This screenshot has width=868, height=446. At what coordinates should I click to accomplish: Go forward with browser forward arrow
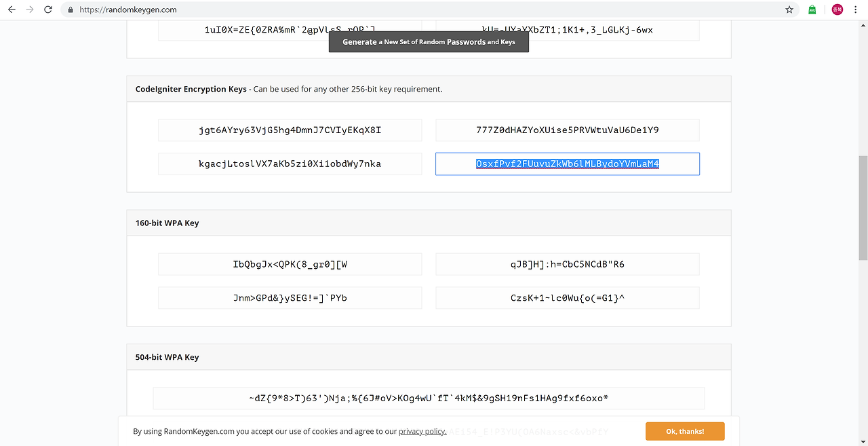tap(30, 10)
